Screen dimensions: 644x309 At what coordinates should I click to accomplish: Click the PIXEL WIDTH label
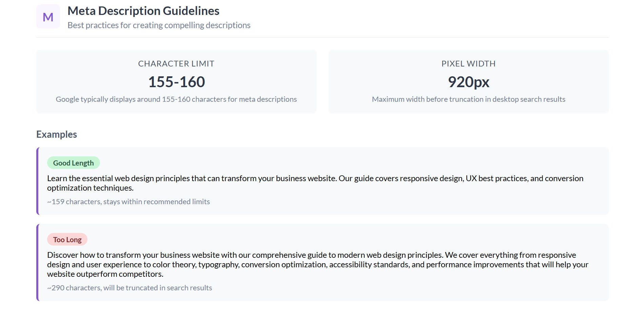(x=468, y=64)
